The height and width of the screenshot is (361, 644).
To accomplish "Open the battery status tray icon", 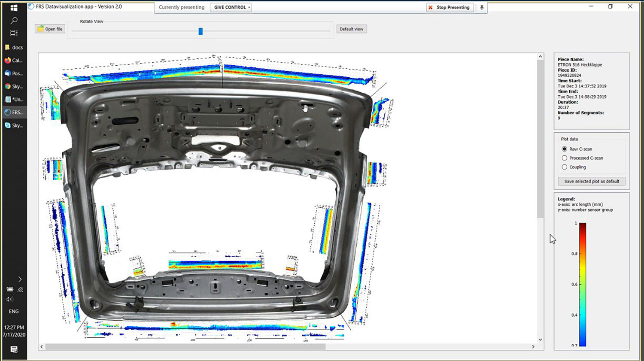I will point(9,289).
